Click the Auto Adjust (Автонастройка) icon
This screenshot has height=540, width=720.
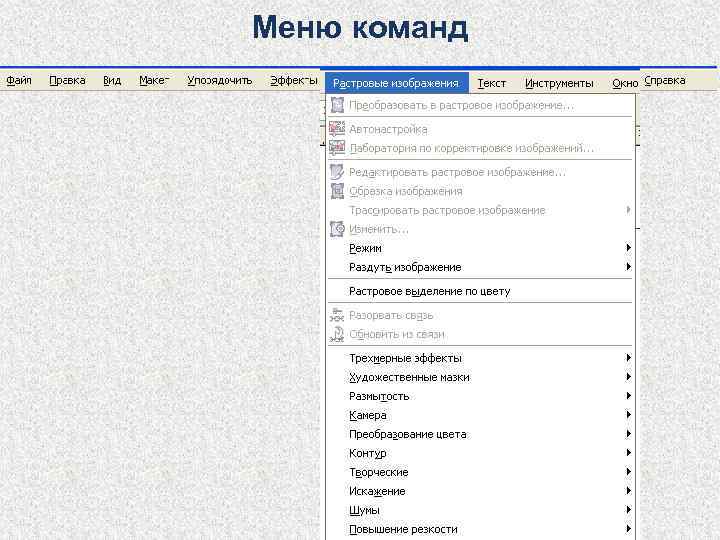pos(337,129)
